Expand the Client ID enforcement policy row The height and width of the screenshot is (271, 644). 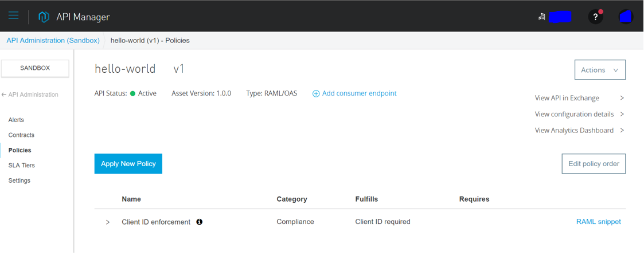tap(108, 222)
